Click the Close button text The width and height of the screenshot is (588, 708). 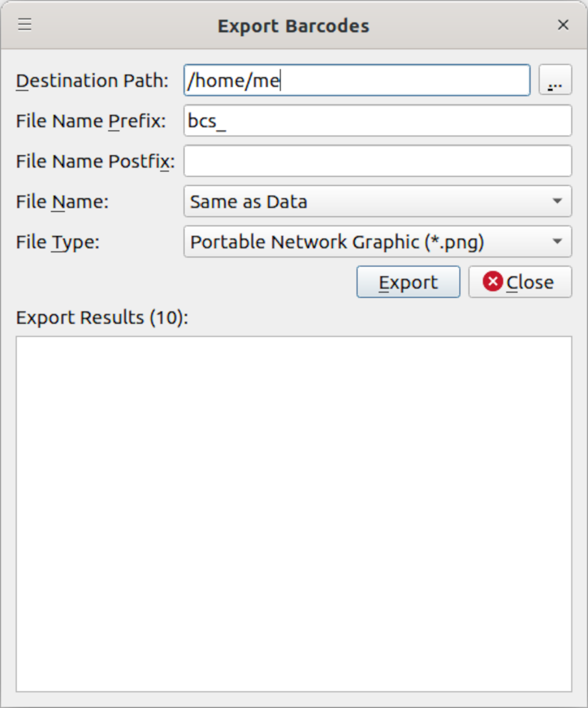pos(529,282)
